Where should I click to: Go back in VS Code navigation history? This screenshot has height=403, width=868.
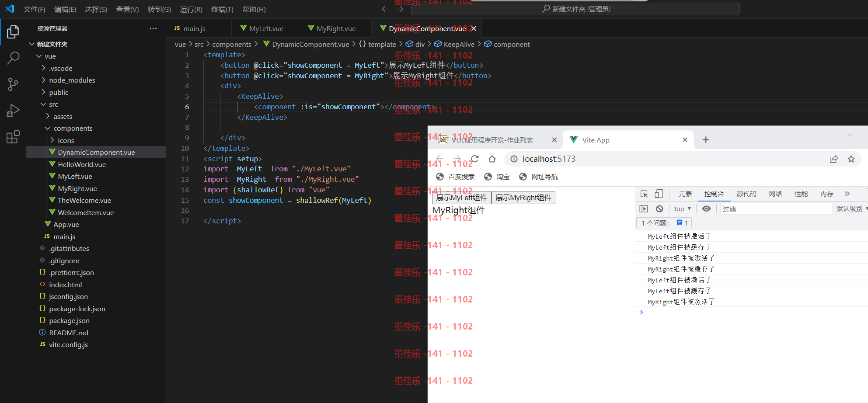click(385, 9)
